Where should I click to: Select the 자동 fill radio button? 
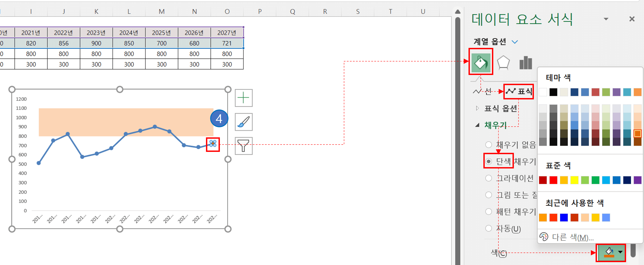click(x=488, y=228)
